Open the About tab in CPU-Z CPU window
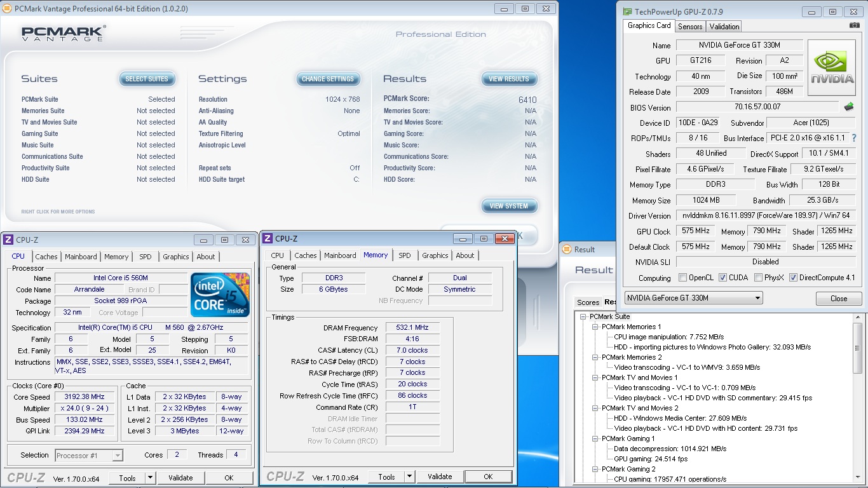Image resolution: width=868 pixels, height=488 pixels. (206, 257)
